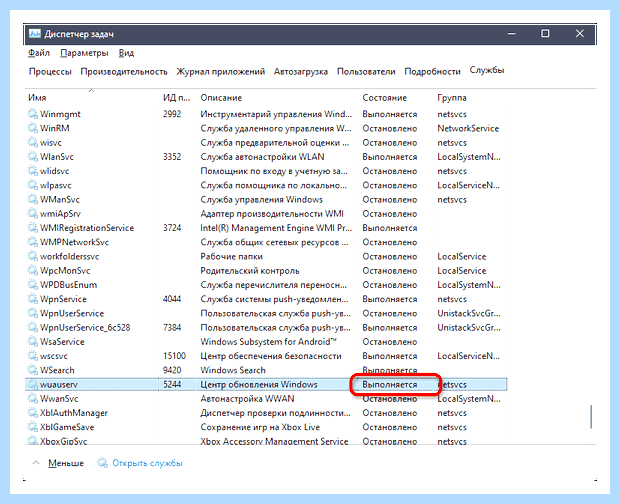Click the gear icon beside wlpasvc
This screenshot has height=504, width=620.
pyautogui.click(x=32, y=185)
